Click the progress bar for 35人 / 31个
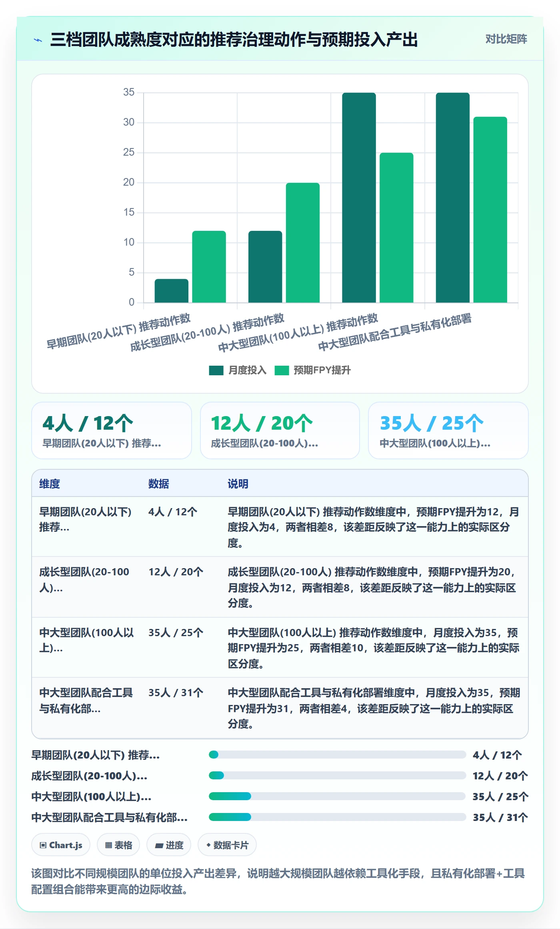This screenshot has width=560, height=929. point(337,817)
